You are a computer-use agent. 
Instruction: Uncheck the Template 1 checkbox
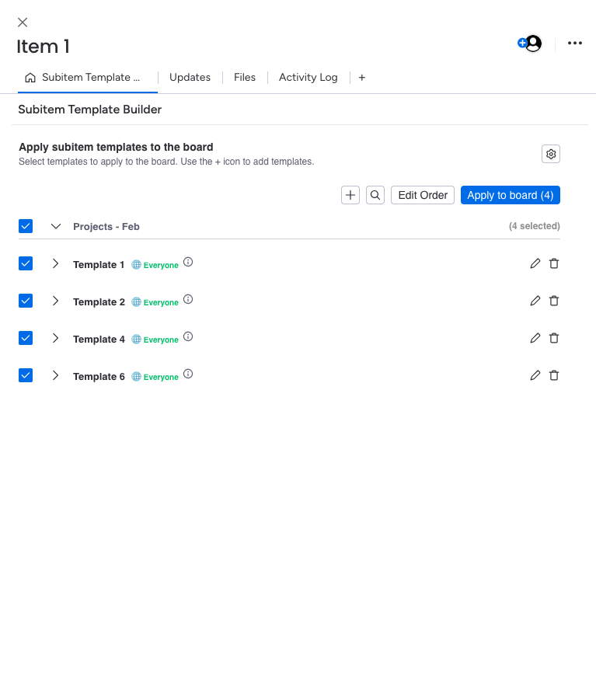pos(26,263)
